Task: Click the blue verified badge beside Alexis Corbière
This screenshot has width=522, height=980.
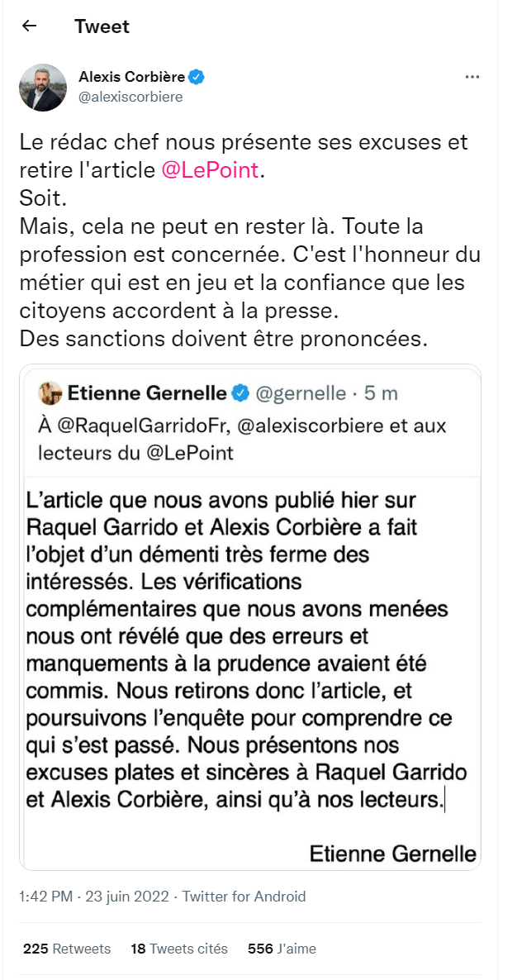Action: (197, 77)
